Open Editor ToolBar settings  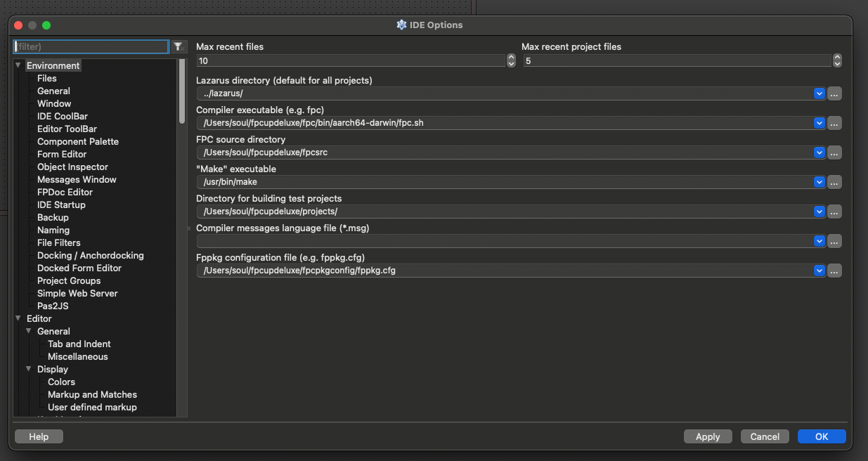(67, 129)
